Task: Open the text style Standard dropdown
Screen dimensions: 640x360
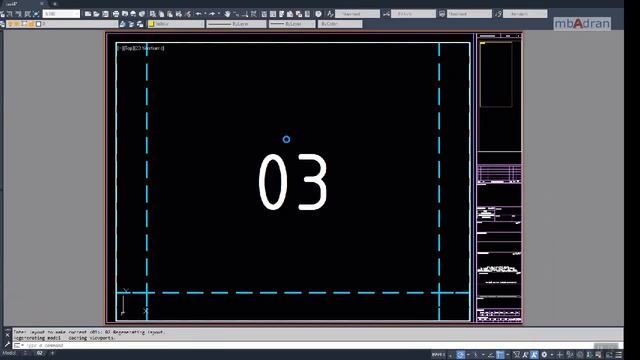Action: (357, 14)
